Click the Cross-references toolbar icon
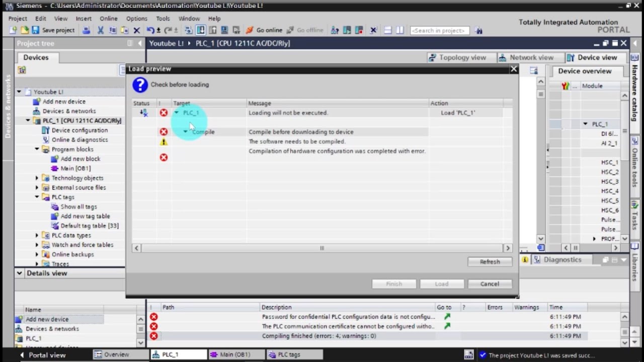The image size is (644, 362). pos(373,30)
